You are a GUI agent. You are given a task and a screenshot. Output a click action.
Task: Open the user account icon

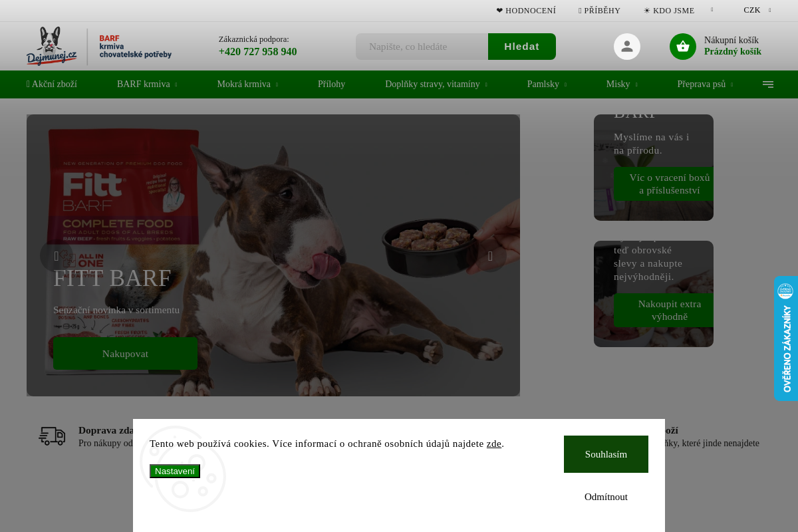pyautogui.click(x=627, y=47)
